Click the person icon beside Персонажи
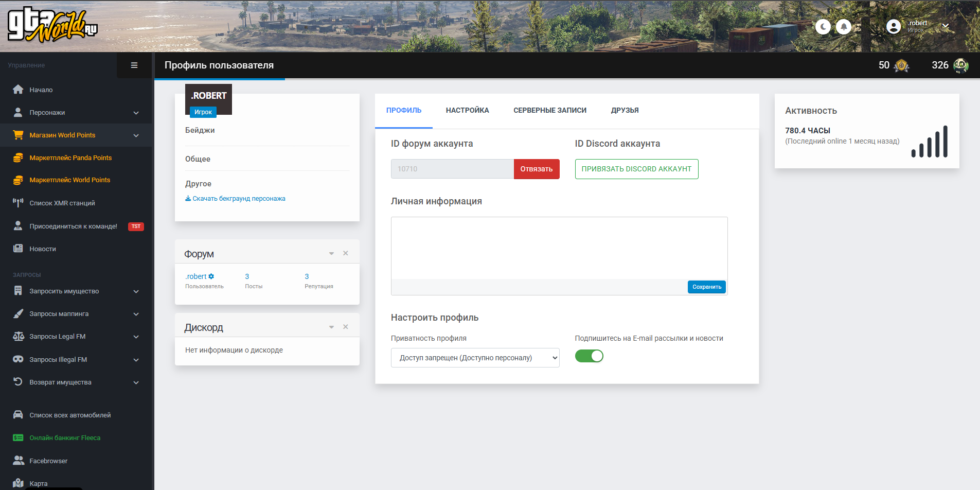980x490 pixels. [x=18, y=112]
